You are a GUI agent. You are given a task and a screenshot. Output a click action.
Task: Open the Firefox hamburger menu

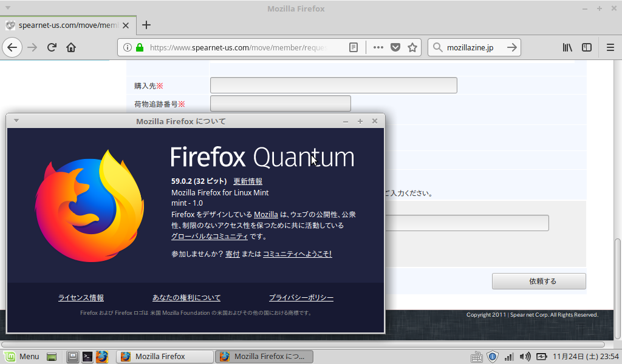[610, 47]
